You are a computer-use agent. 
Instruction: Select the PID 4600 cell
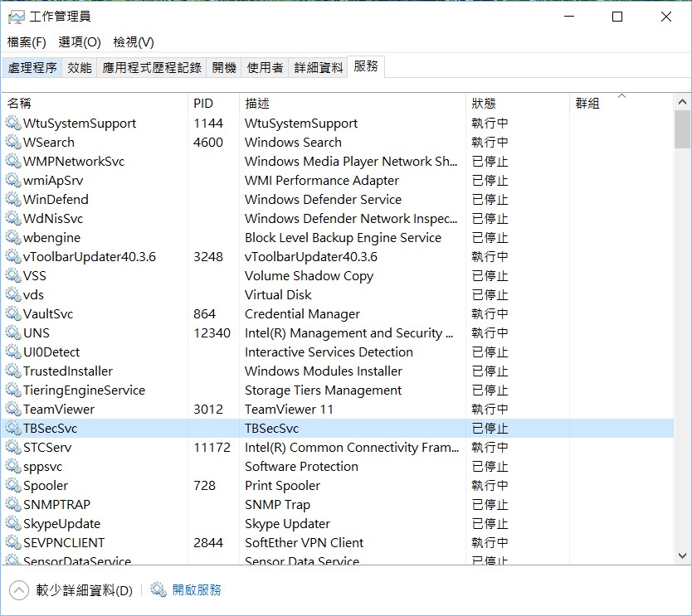pyautogui.click(x=208, y=142)
